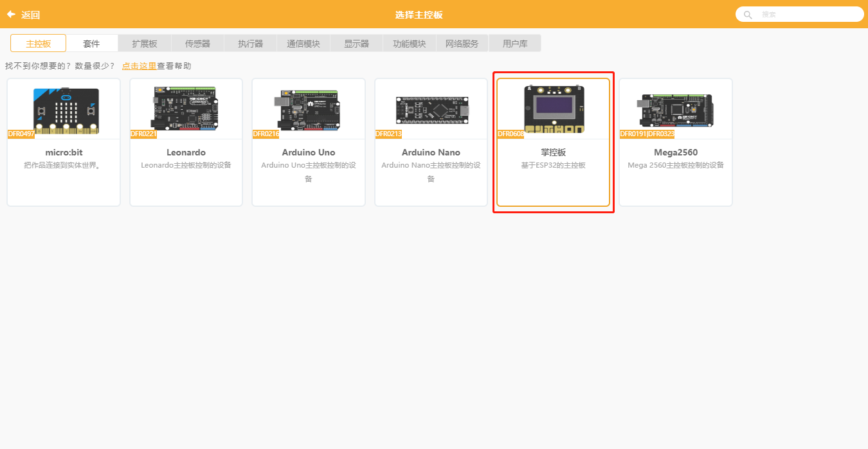
Task: Choose the 掌控板 board image
Action: coord(554,109)
